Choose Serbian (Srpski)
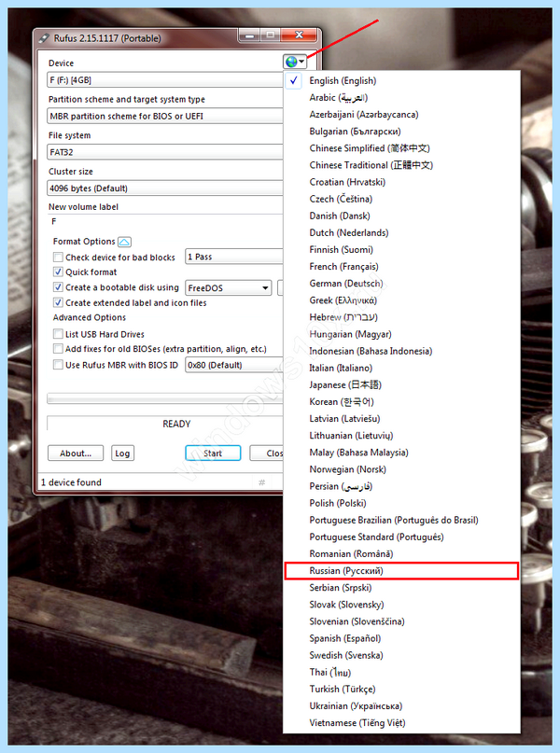The width and height of the screenshot is (560, 753). [401, 587]
